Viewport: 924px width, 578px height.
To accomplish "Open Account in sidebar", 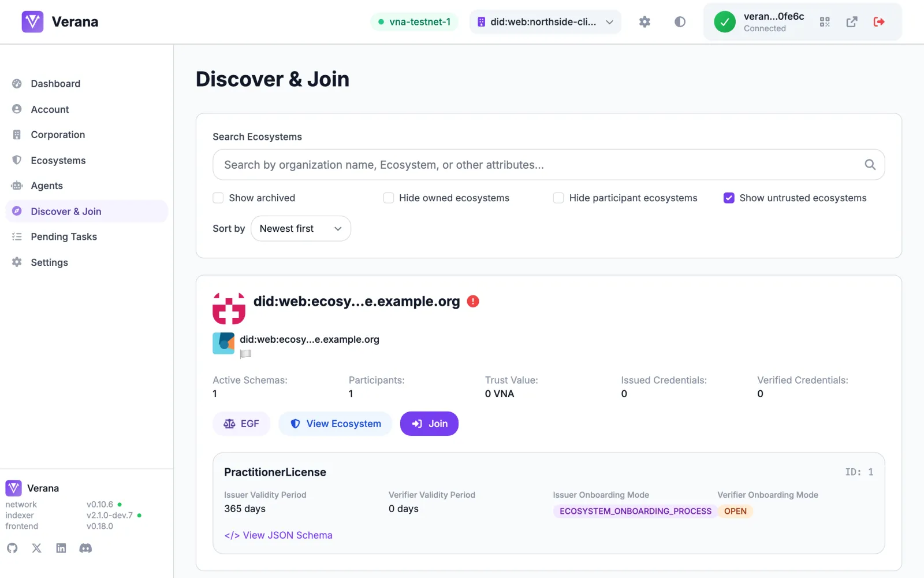I will (x=87, y=109).
